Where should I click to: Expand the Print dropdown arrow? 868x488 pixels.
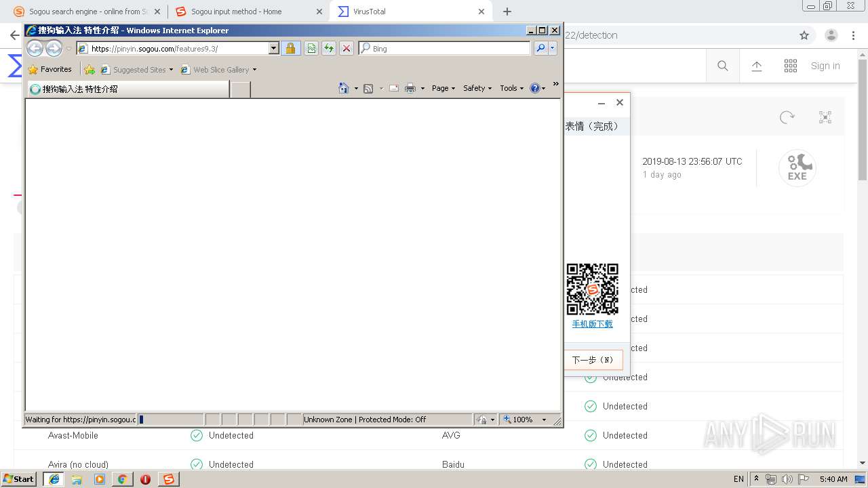[x=422, y=88]
